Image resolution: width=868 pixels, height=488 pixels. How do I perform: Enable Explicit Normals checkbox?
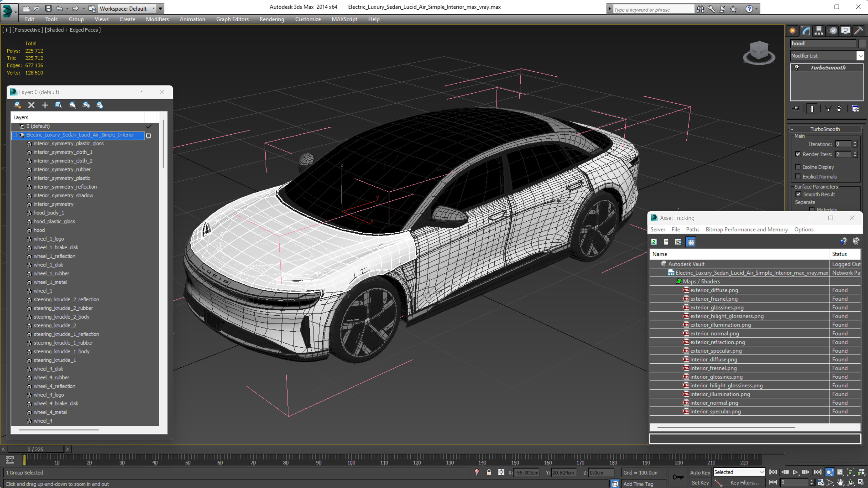798,176
